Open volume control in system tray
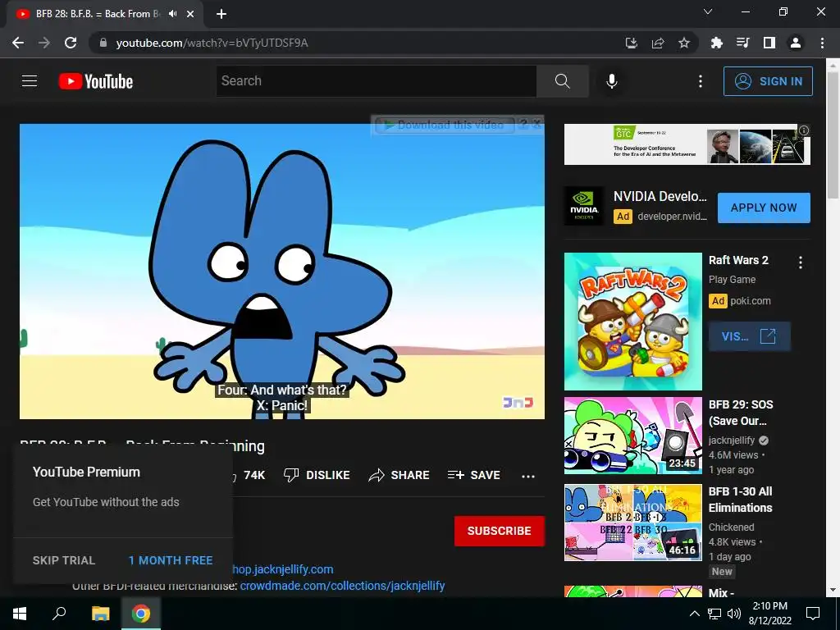Viewport: 840px width, 630px height. (734, 614)
